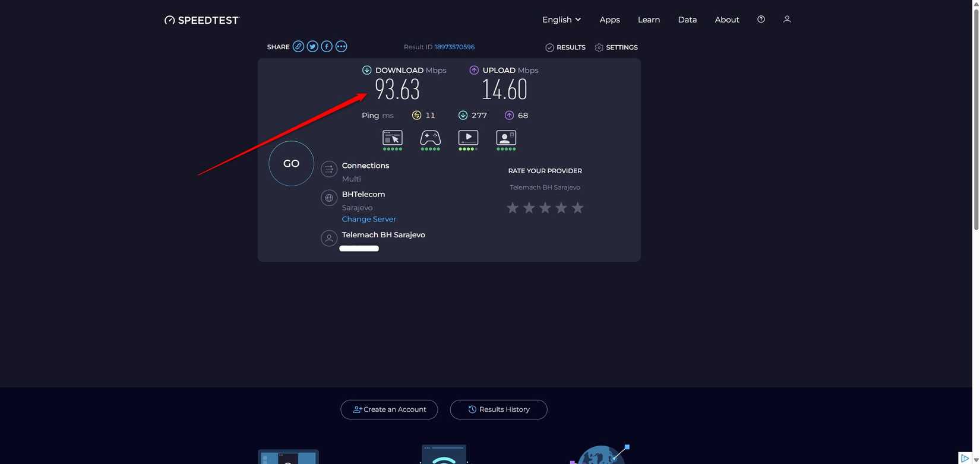Image resolution: width=980 pixels, height=464 pixels.
Task: Open the Result ID 18973570596 link
Action: point(454,47)
